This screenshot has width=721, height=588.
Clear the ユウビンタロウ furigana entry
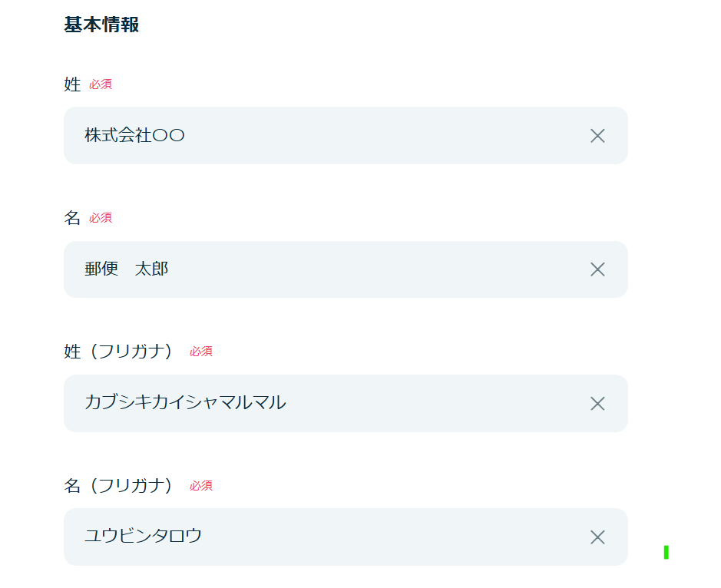(x=597, y=537)
